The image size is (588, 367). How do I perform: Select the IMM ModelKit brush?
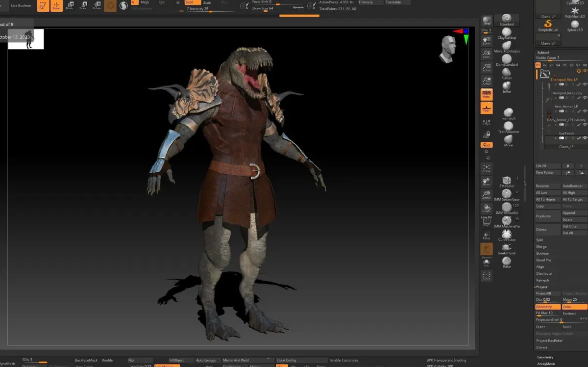[x=507, y=209]
